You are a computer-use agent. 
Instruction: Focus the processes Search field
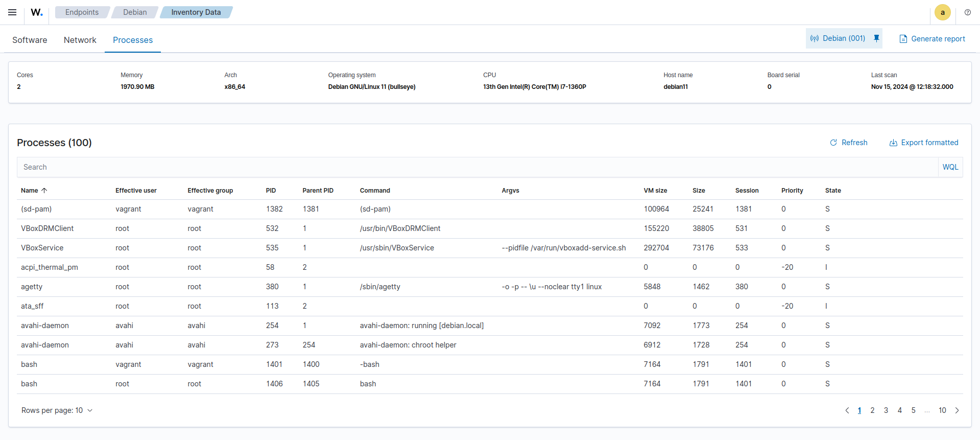(x=477, y=167)
